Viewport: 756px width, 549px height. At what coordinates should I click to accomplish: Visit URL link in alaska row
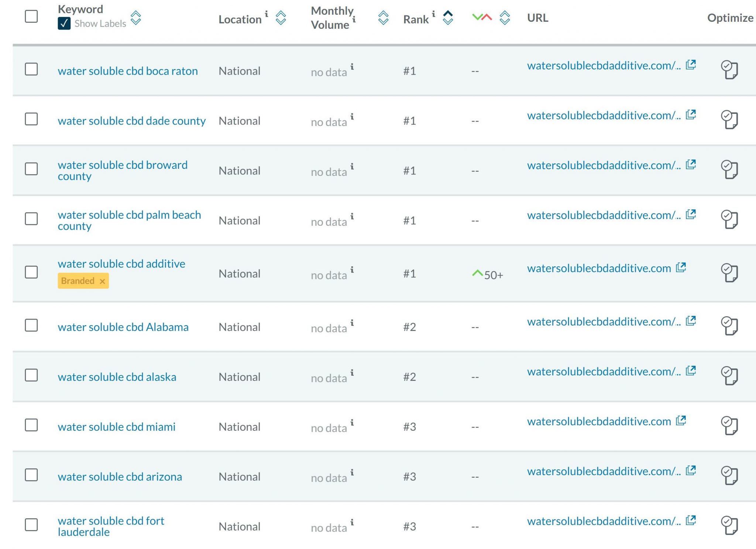pos(604,372)
